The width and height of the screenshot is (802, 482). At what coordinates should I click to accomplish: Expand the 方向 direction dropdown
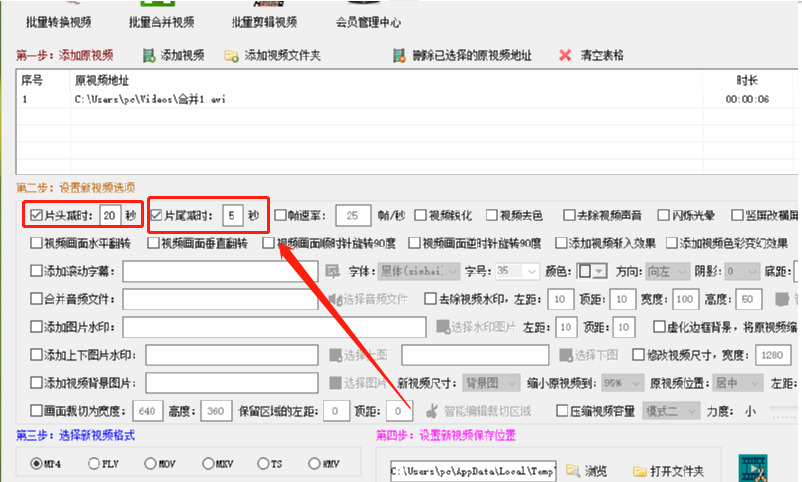667,271
